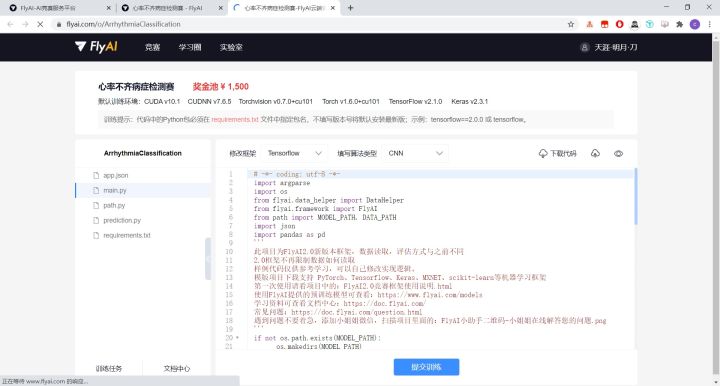Image resolution: width=720 pixels, height=386 pixels.
Task: Click the 奖金池 ¥ 1,500 prize text
Action: 220,87
